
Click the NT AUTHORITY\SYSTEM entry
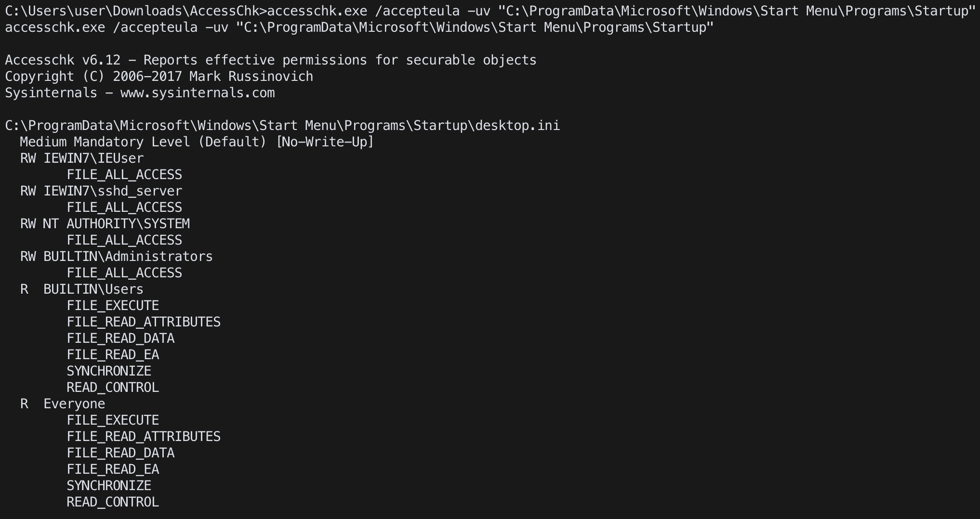point(116,224)
